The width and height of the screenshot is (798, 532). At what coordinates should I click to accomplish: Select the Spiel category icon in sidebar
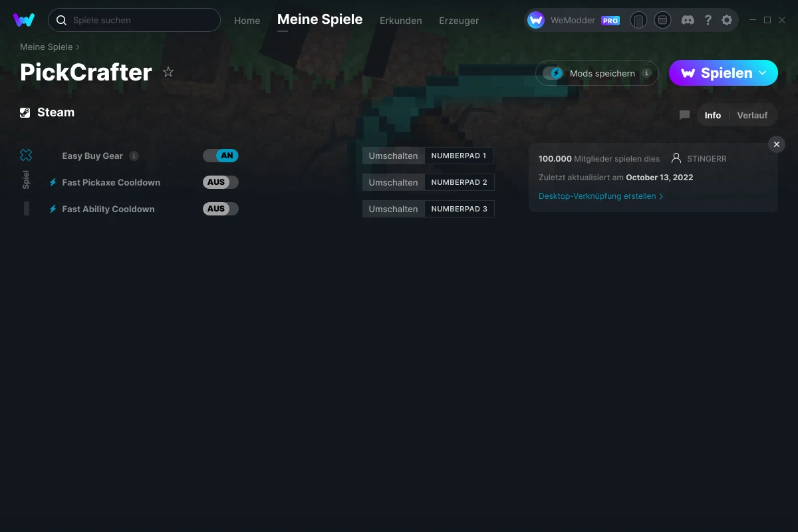(26, 155)
